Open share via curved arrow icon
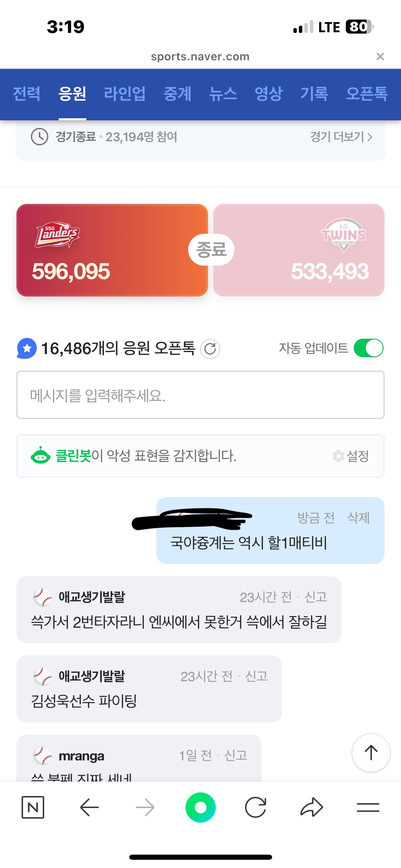Image resolution: width=401 pixels, height=868 pixels. pyautogui.click(x=312, y=807)
